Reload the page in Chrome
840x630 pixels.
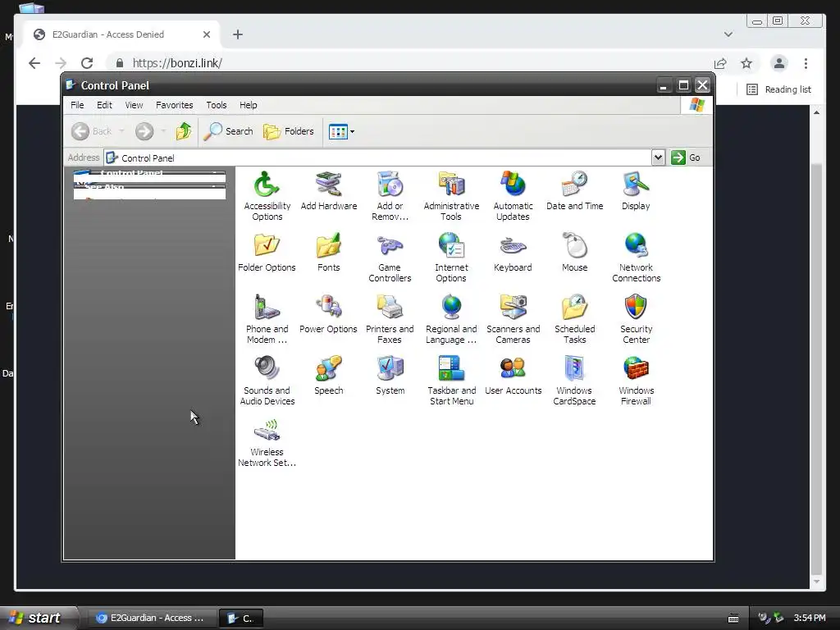87,63
